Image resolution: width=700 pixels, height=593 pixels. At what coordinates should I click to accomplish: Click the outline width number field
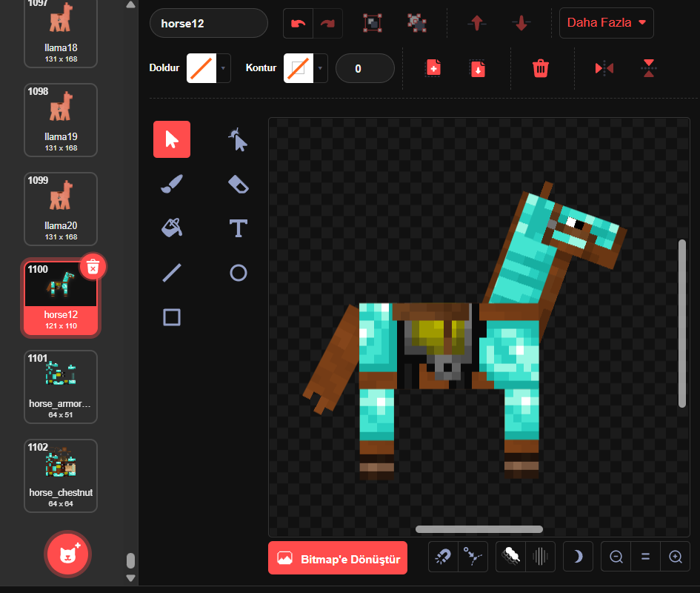[364, 68]
